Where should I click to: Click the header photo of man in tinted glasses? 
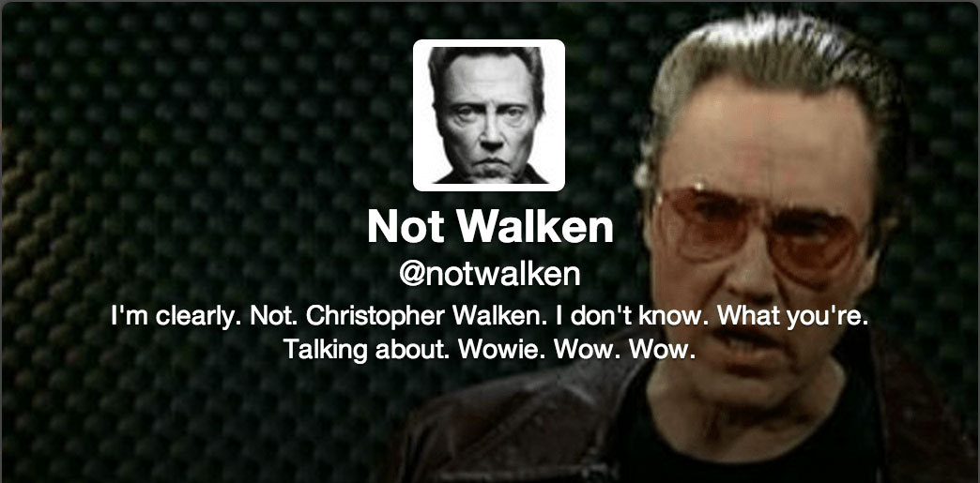[x=719, y=249]
